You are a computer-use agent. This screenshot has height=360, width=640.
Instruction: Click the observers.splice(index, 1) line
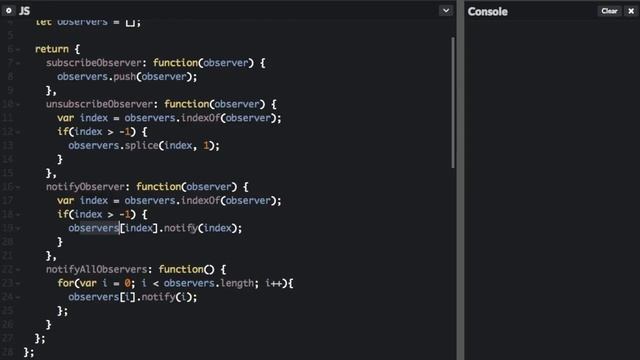coord(144,146)
